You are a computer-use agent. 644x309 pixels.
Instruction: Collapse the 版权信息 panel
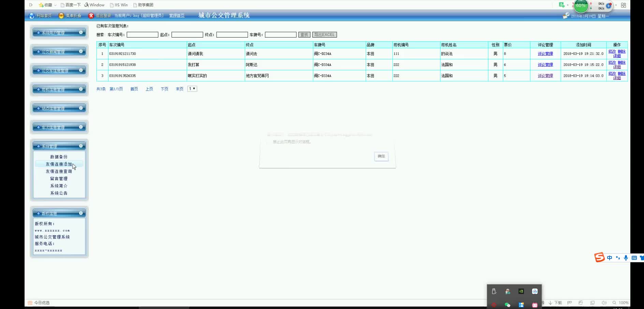tap(59, 213)
